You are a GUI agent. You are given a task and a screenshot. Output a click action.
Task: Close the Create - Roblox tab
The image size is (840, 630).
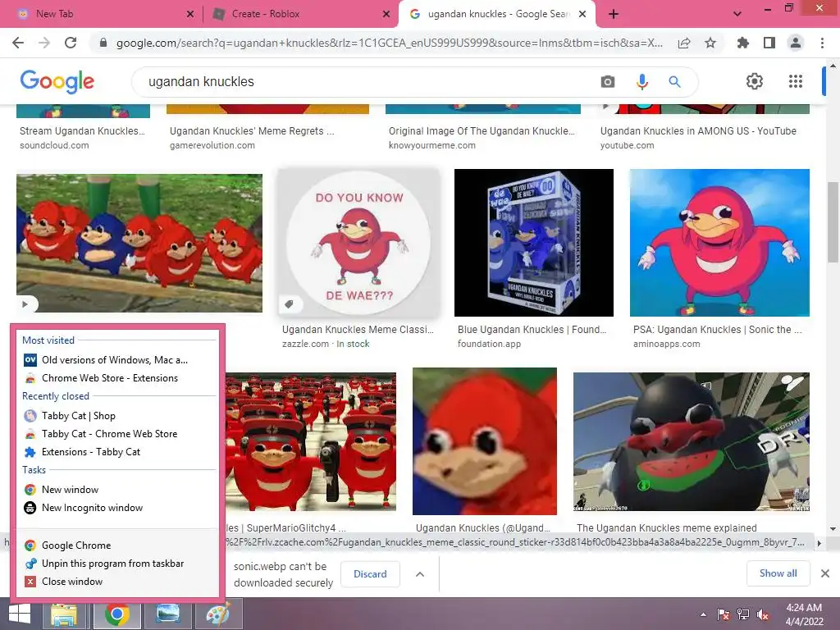pyautogui.click(x=386, y=14)
